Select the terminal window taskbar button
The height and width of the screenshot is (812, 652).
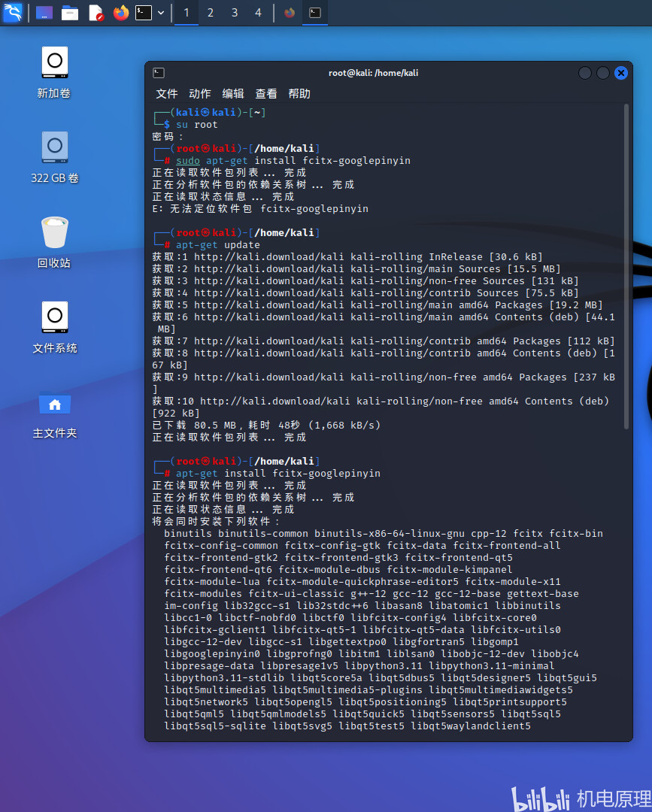tap(315, 13)
